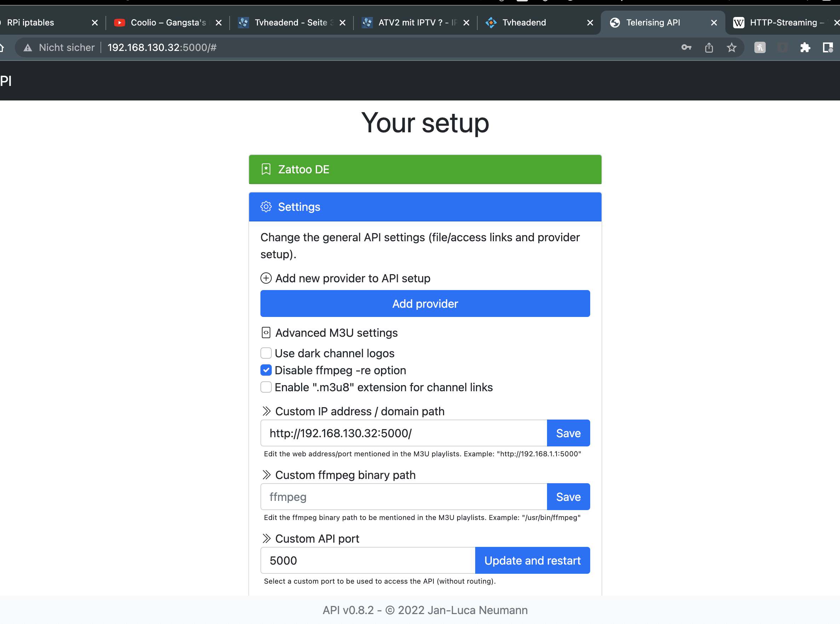
Task: Close the Coolio – Gangsta's tab
Action: [218, 23]
